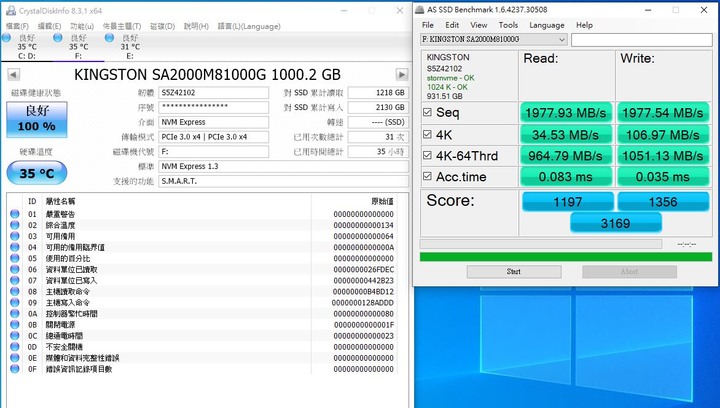Click the PCIe 3.0 x4 transfer mode field
The width and height of the screenshot is (720, 408).
[x=214, y=137]
